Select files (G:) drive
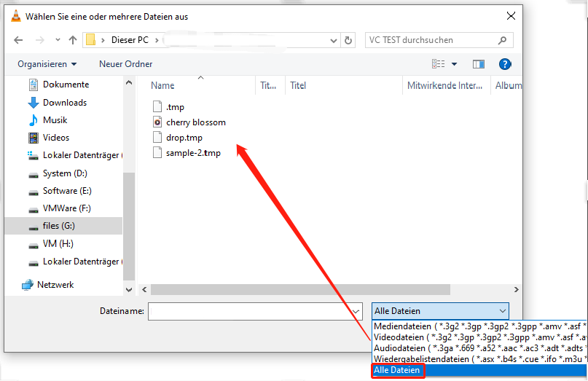The image size is (588, 381). [63, 226]
